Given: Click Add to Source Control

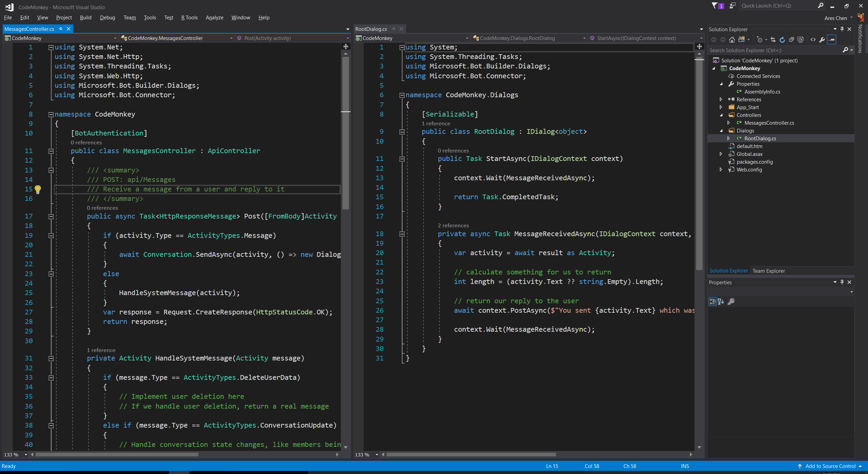Looking at the screenshot, I should (x=830, y=466).
